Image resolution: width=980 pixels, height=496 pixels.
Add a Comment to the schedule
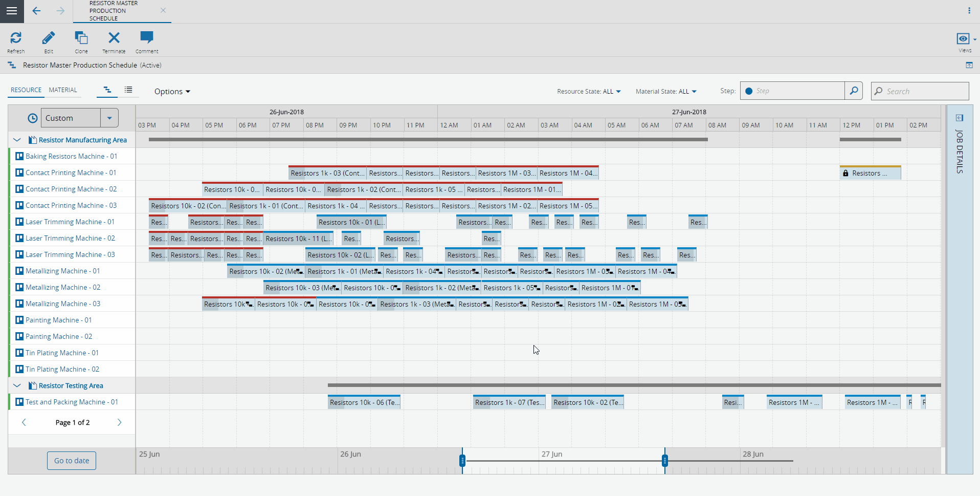(x=147, y=42)
